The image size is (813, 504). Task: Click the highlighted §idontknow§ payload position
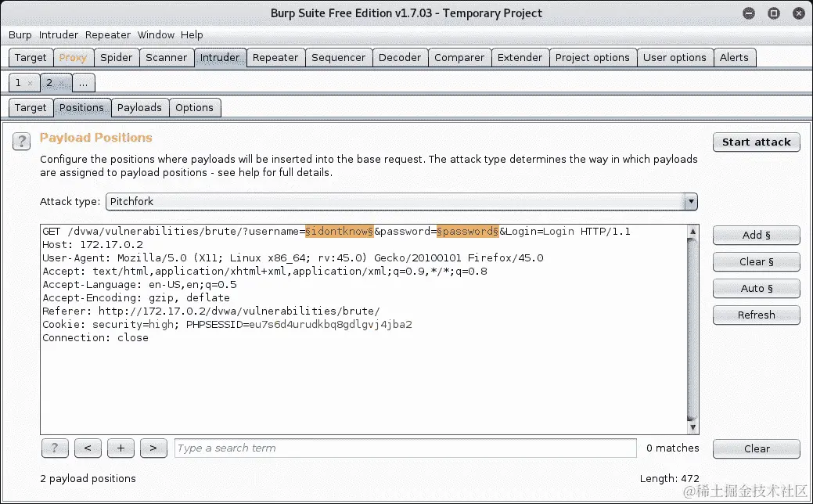tap(340, 231)
